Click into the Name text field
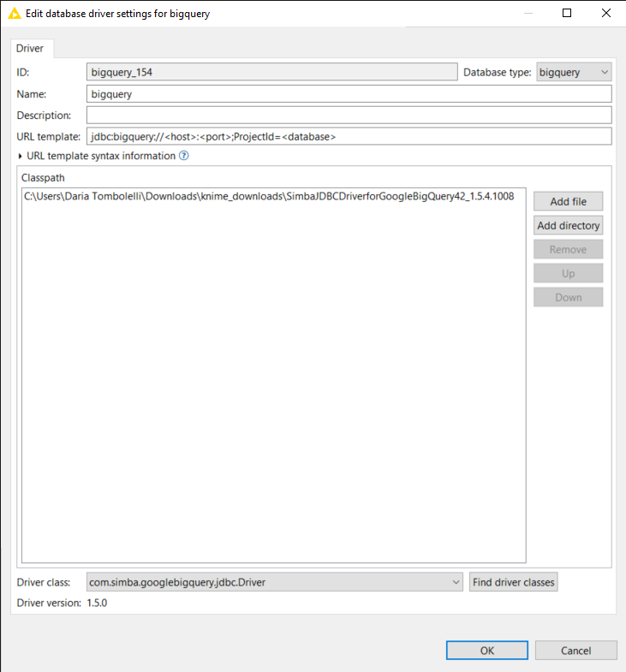 [349, 94]
